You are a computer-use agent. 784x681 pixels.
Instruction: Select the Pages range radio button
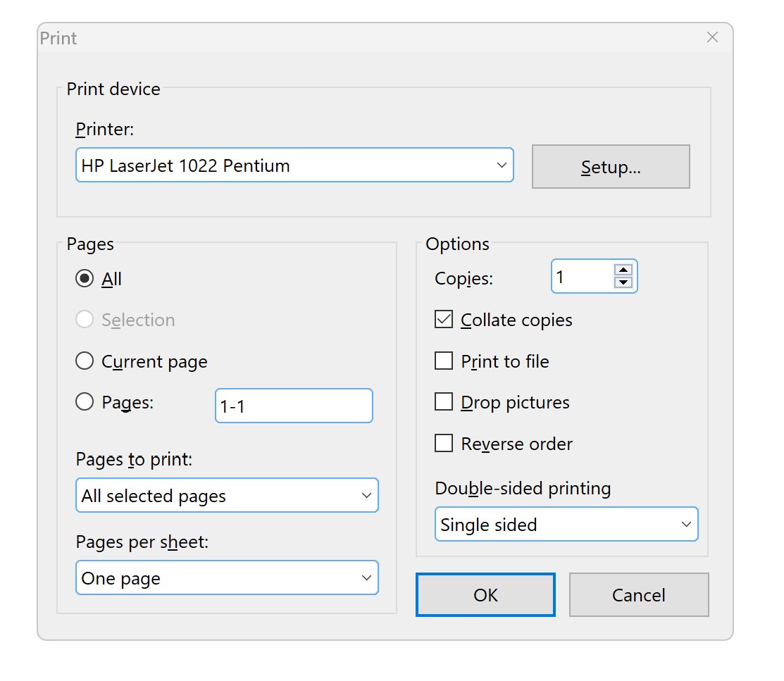[85, 402]
